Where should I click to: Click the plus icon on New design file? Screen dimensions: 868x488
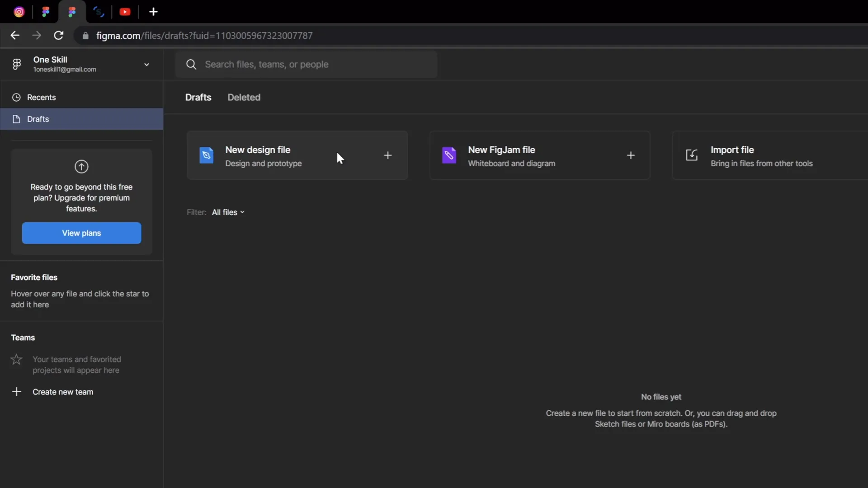(388, 155)
